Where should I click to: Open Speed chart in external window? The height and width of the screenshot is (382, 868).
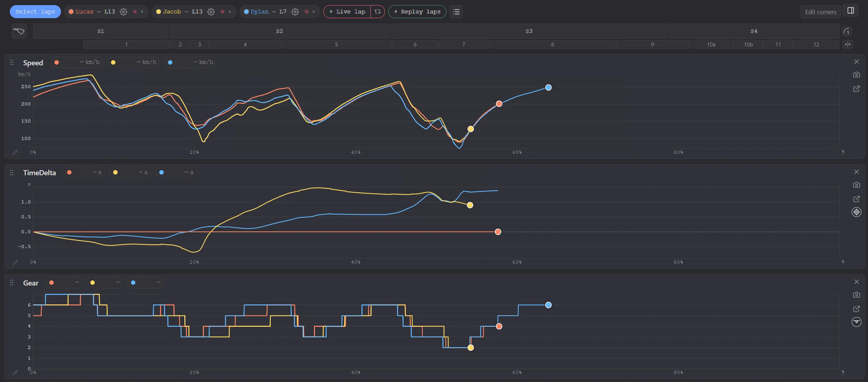[856, 89]
